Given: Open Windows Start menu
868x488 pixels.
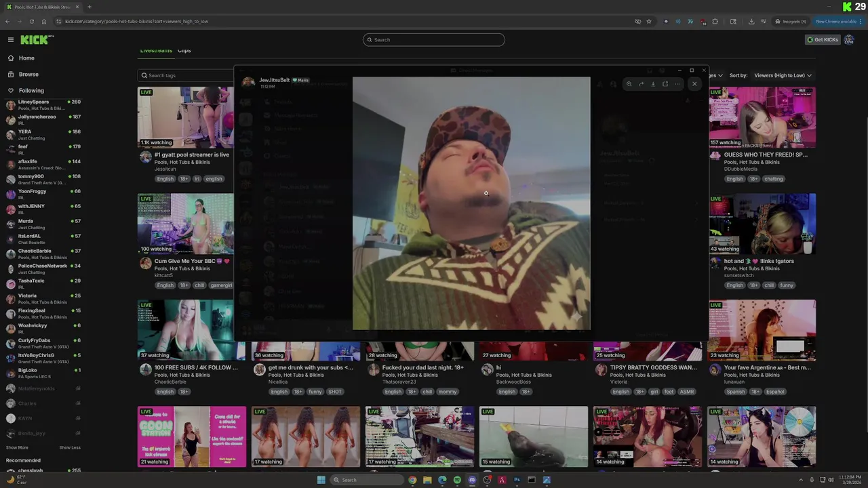Looking at the screenshot, I should tap(321, 480).
